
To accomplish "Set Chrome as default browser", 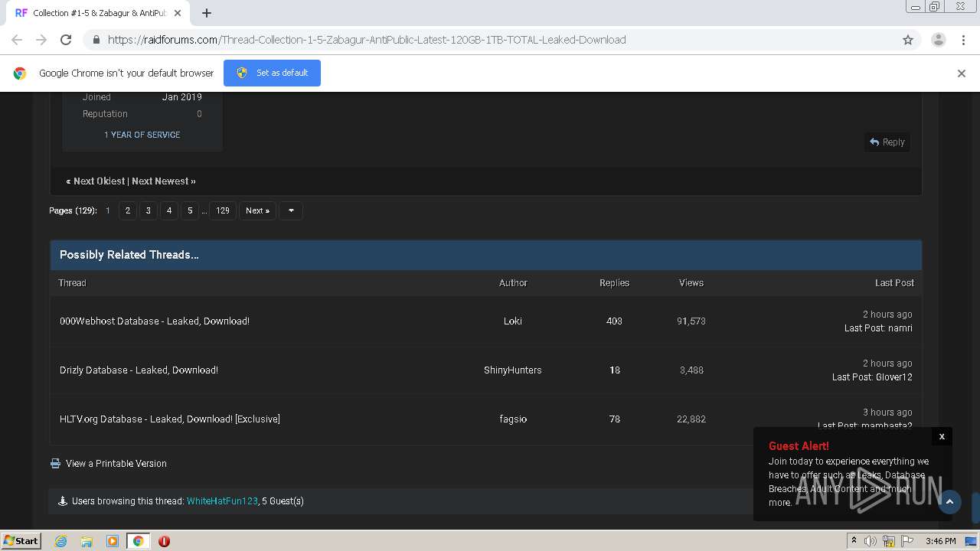I will [x=272, y=73].
